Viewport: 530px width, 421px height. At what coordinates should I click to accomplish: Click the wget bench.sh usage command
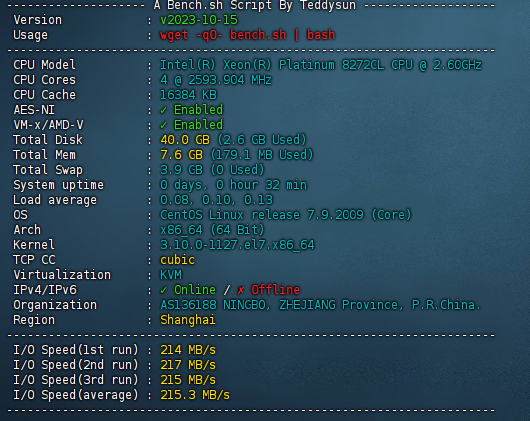247,35
